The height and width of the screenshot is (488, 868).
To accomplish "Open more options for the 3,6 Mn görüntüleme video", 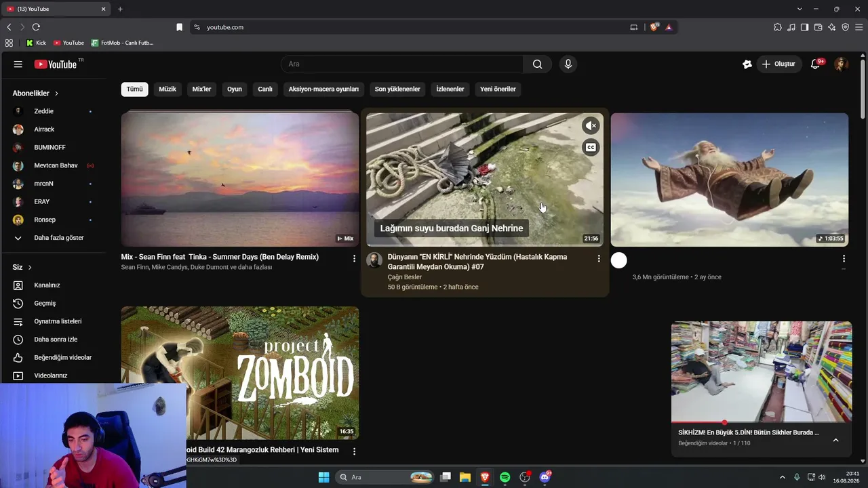I will [844, 258].
